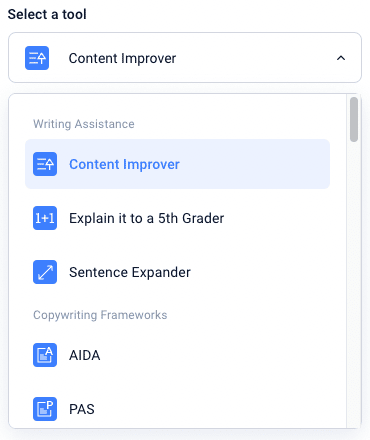Click the AIDA framework icon
Screen dimensions: 370x440
45,355
